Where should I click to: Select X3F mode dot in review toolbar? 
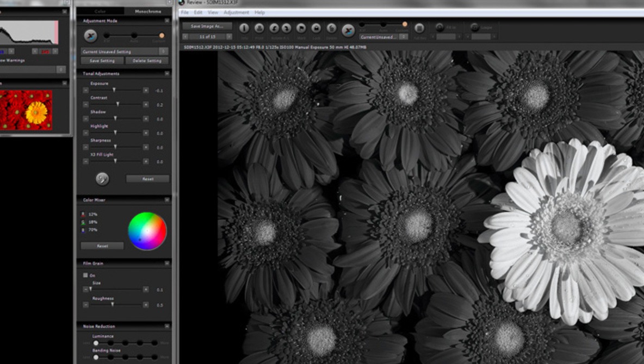362,24
